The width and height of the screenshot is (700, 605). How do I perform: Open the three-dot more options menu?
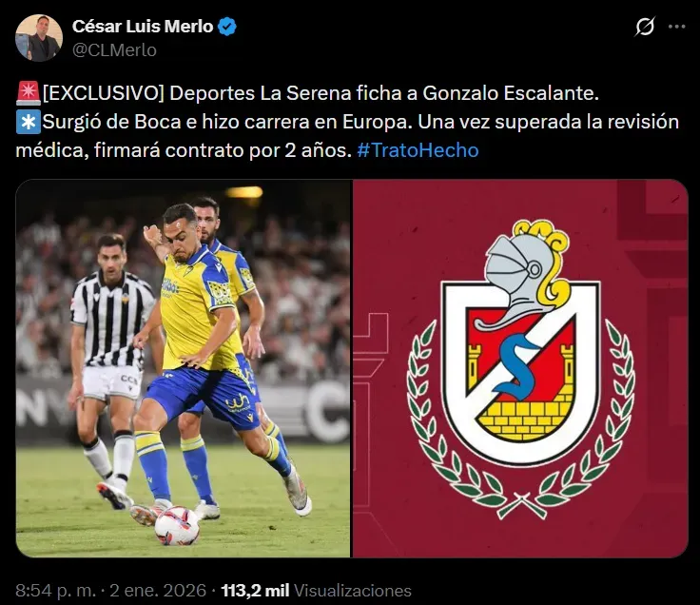point(677,27)
